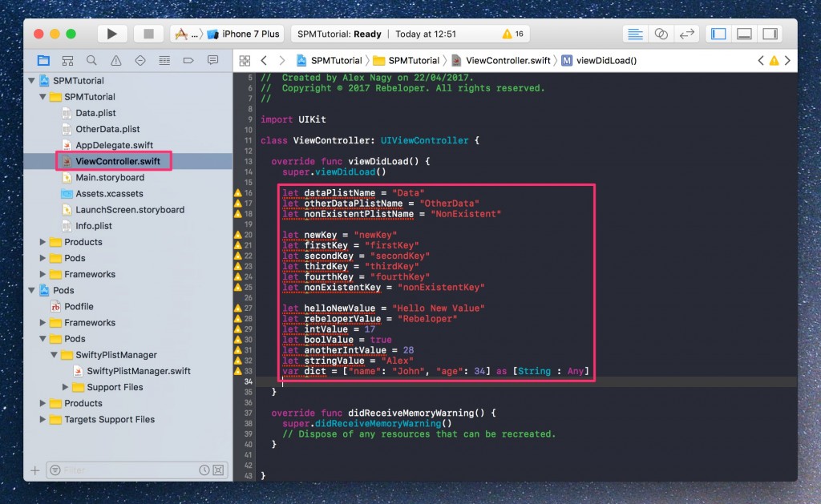821x504 pixels.
Task: Go back in editor history
Action: 264,61
